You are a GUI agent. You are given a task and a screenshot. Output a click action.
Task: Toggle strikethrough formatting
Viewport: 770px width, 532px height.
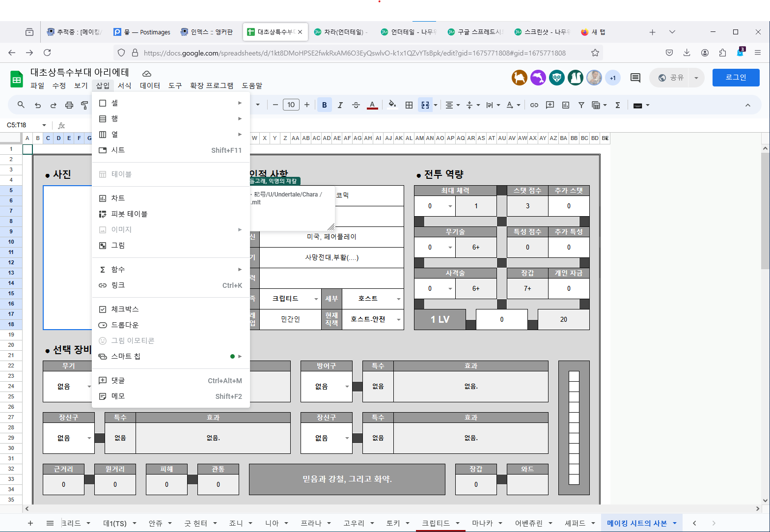click(356, 105)
